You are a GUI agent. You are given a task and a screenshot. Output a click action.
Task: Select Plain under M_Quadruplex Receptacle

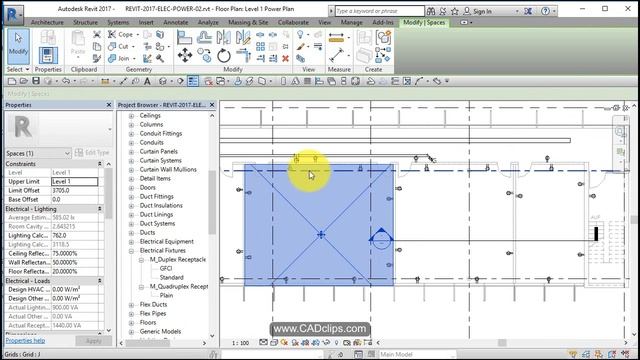coord(166,296)
